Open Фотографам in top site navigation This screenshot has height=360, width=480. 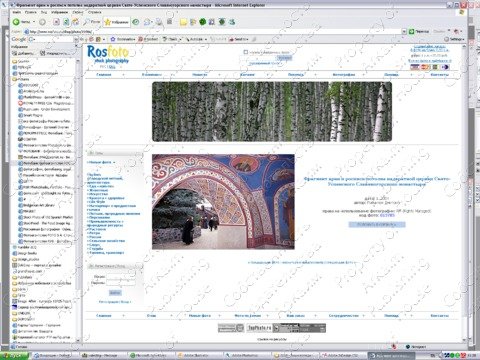[x=344, y=75]
